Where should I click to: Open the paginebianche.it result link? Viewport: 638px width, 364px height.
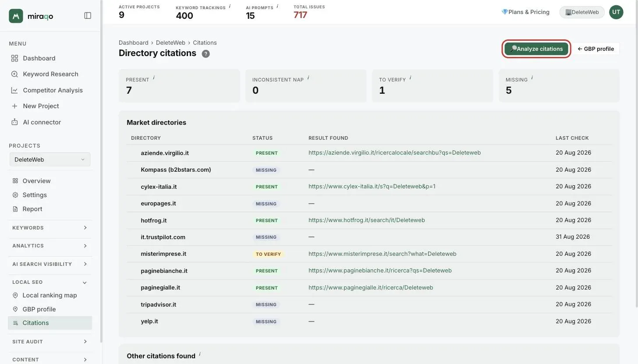[x=380, y=271]
